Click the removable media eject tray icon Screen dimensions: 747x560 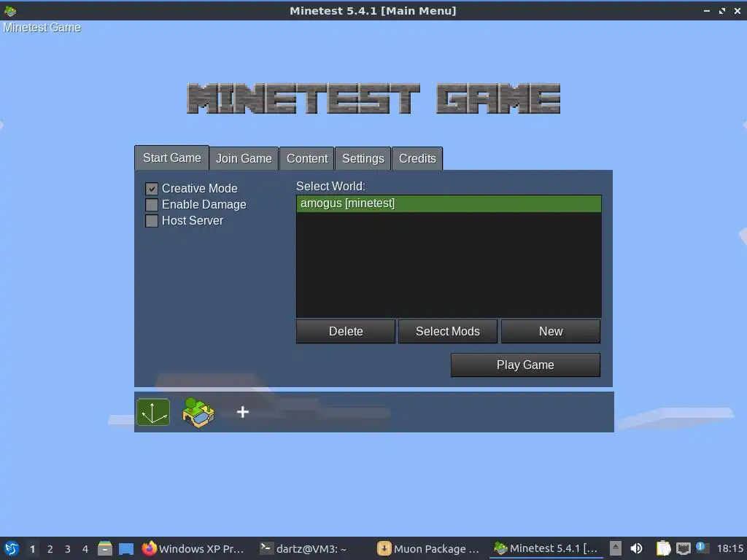point(616,548)
